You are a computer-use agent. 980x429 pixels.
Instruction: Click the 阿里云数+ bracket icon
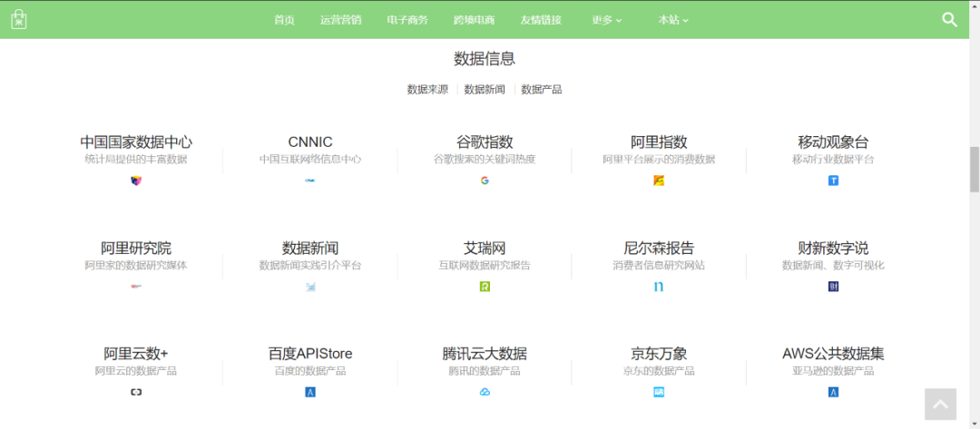click(135, 392)
